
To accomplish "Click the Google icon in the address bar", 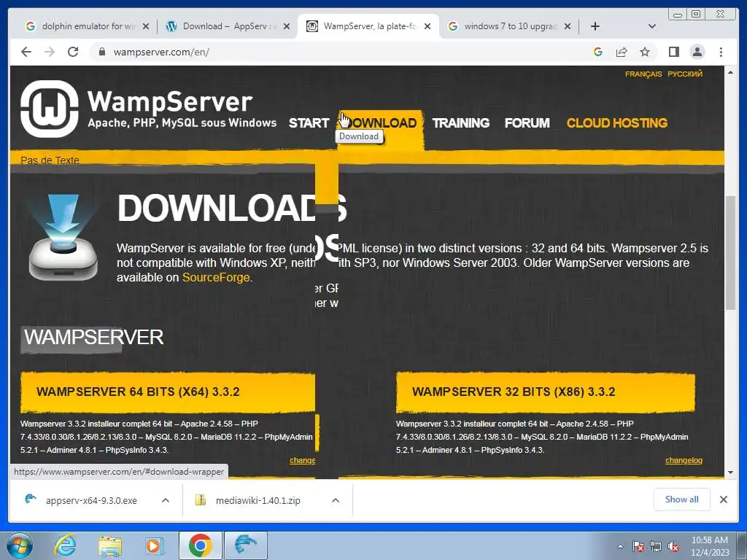I will tap(598, 52).
